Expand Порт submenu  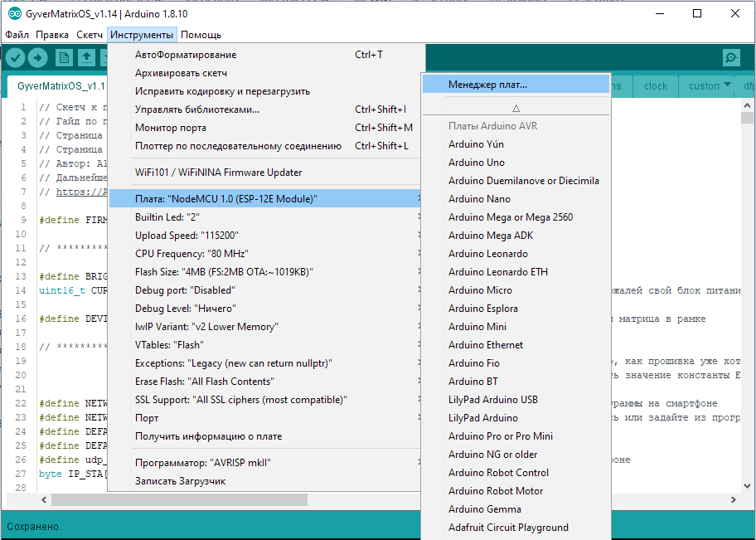coord(265,418)
